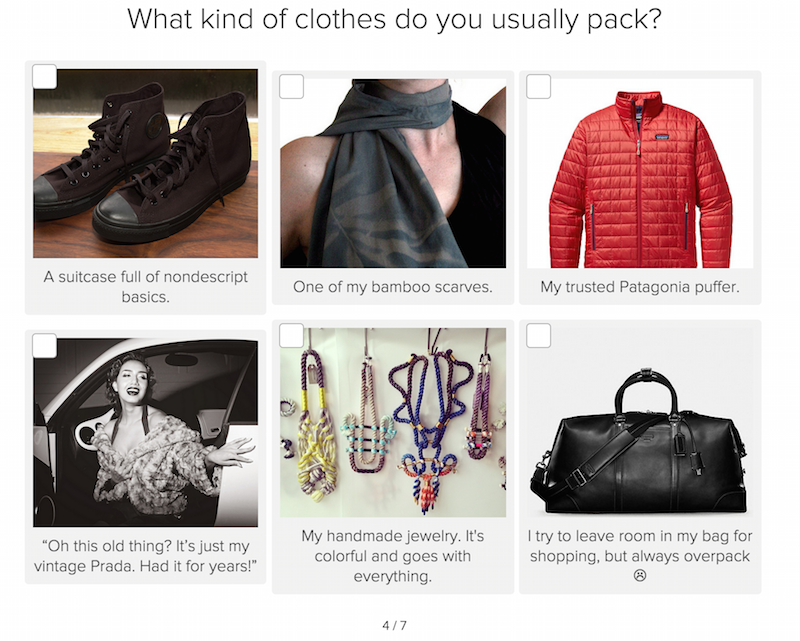Check the black duffel bag option box
This screenshot has height=641, width=800.
point(538,335)
